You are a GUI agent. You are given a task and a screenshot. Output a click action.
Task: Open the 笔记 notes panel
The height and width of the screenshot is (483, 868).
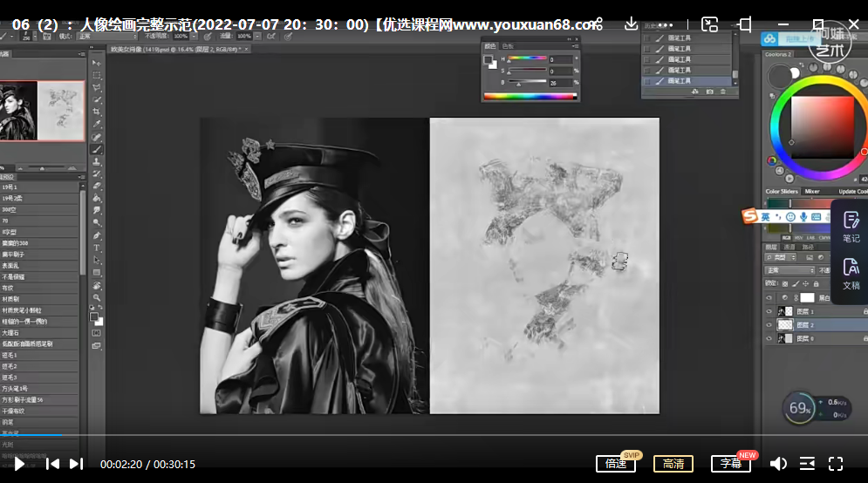coord(851,226)
